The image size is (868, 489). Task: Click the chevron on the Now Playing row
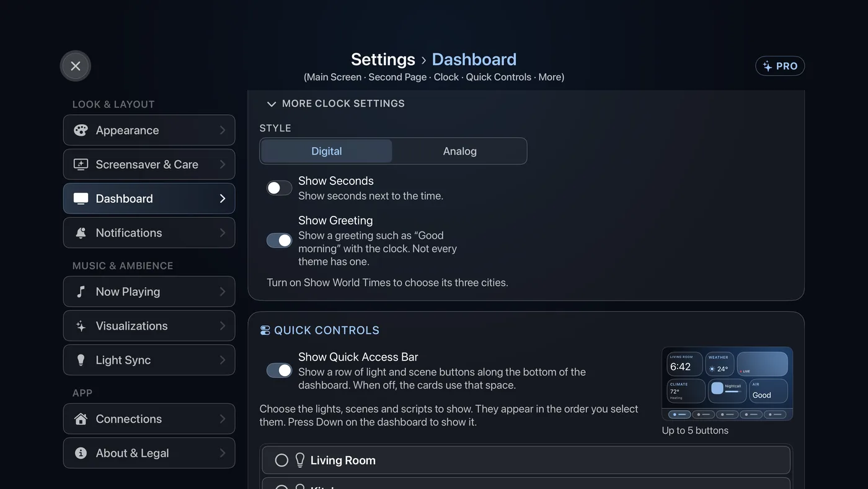(223, 292)
